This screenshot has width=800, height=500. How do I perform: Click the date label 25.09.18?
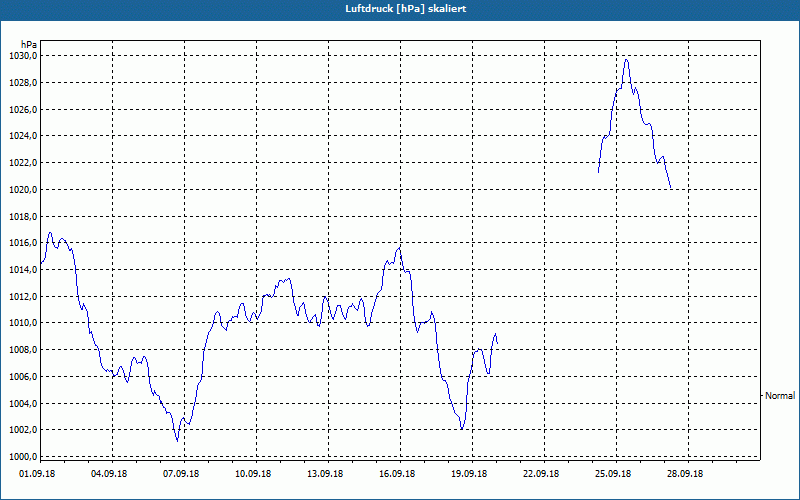pyautogui.click(x=613, y=474)
